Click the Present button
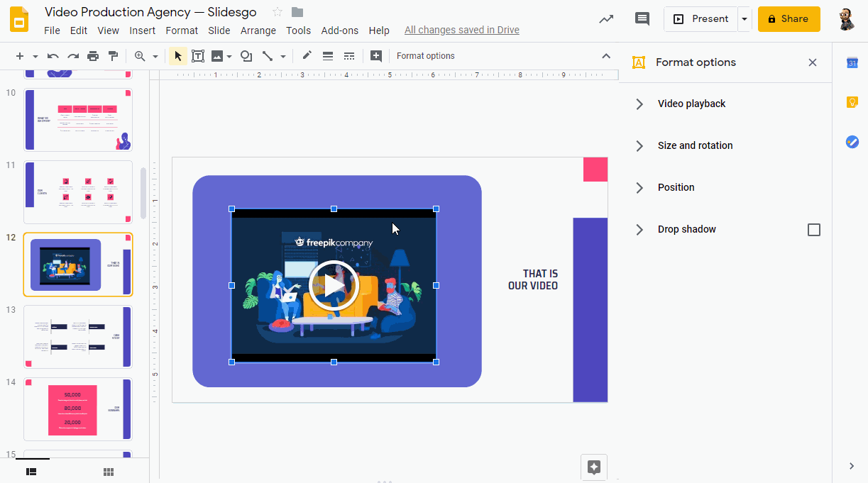The width and height of the screenshot is (868, 483). [x=701, y=19]
